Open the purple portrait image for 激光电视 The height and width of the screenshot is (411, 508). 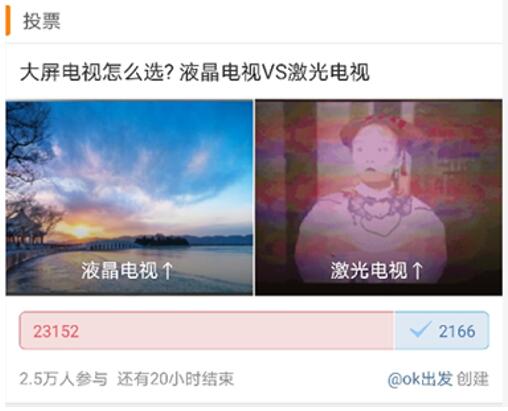(x=379, y=197)
